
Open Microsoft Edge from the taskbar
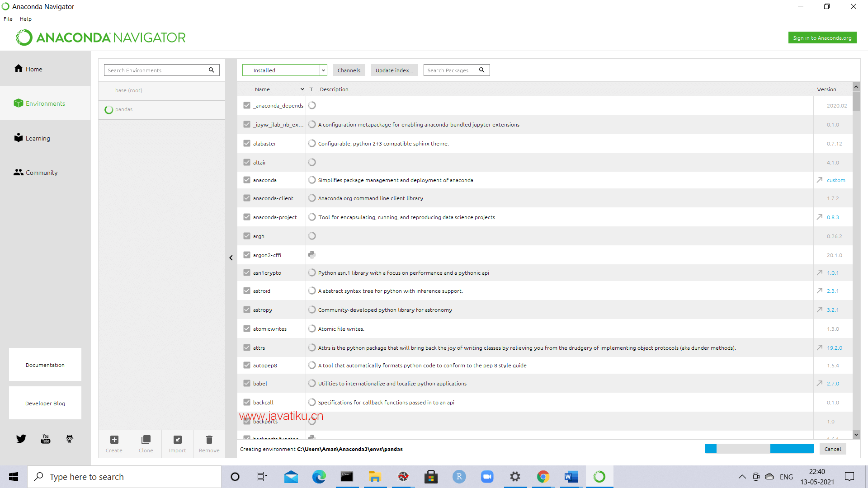[319, 477]
